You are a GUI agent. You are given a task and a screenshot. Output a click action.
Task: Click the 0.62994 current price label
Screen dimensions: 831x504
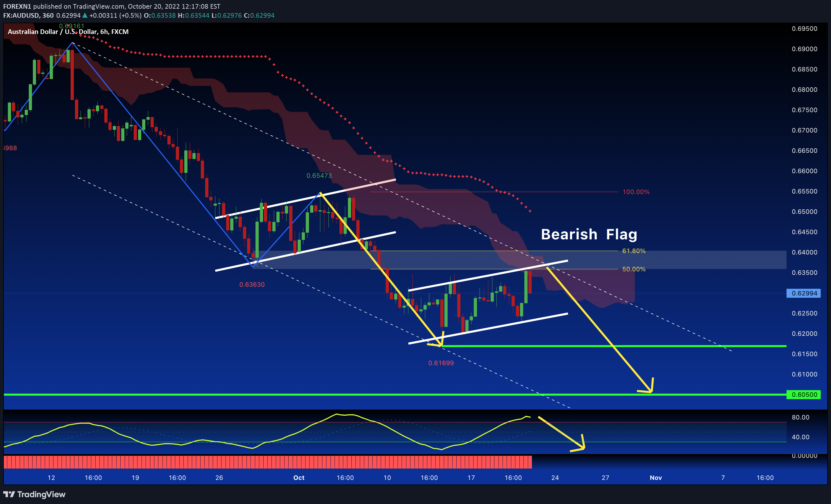click(804, 293)
